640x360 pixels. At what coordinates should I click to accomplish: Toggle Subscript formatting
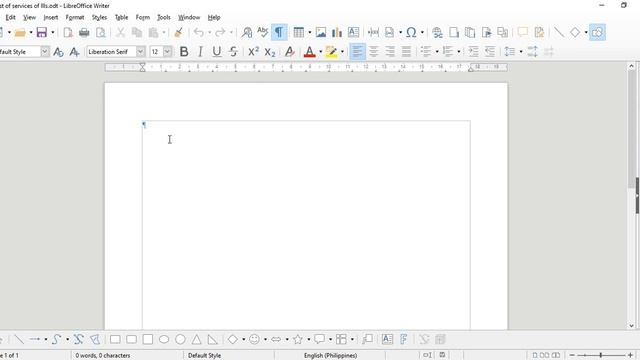(x=270, y=52)
